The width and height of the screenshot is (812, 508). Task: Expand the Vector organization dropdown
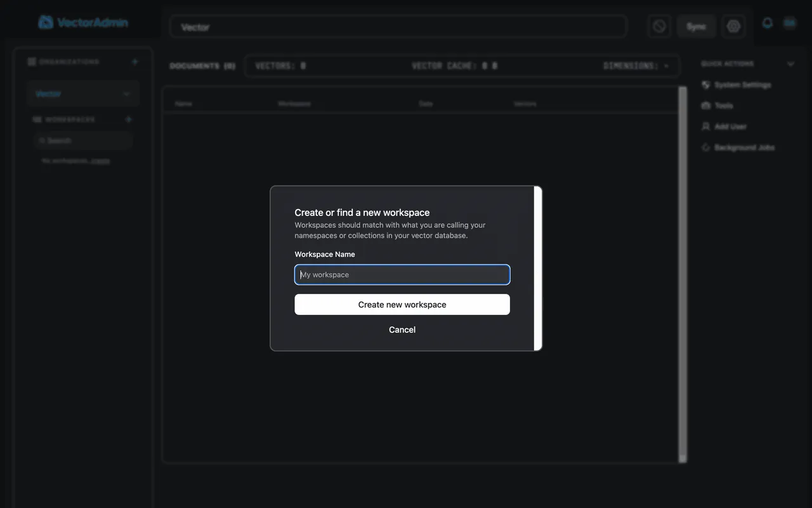point(83,94)
